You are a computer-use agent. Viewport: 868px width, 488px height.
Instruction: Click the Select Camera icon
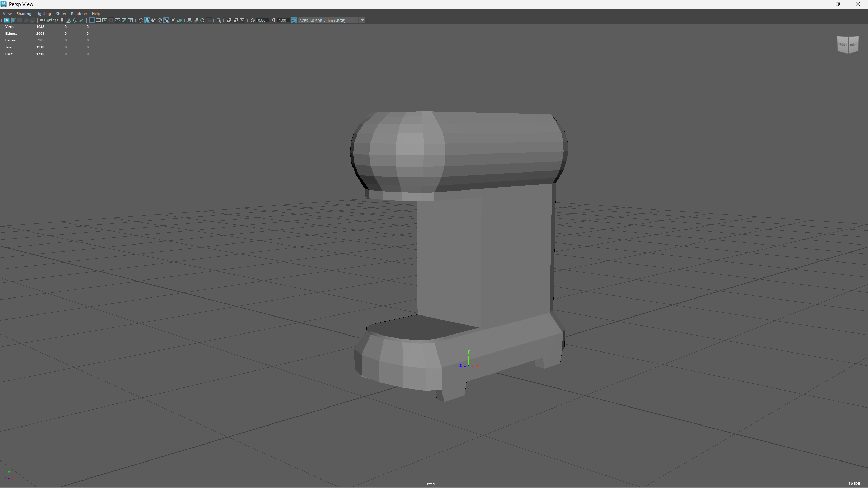coord(42,20)
